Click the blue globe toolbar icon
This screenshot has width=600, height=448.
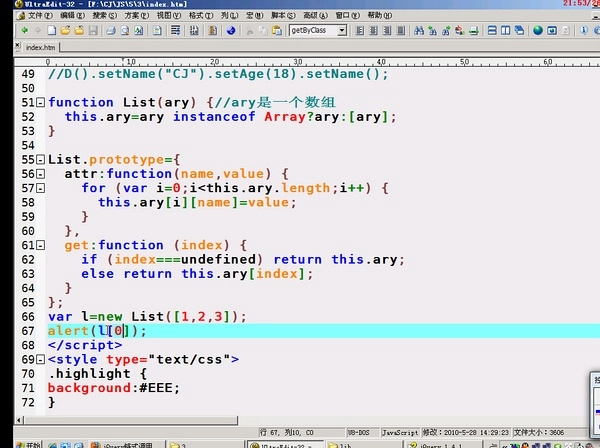(231, 31)
